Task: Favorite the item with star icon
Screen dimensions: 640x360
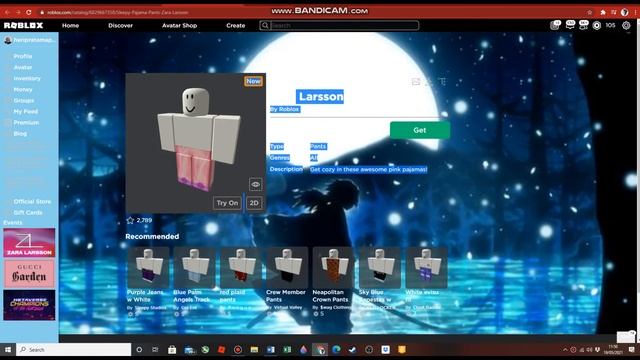Action: (130, 220)
